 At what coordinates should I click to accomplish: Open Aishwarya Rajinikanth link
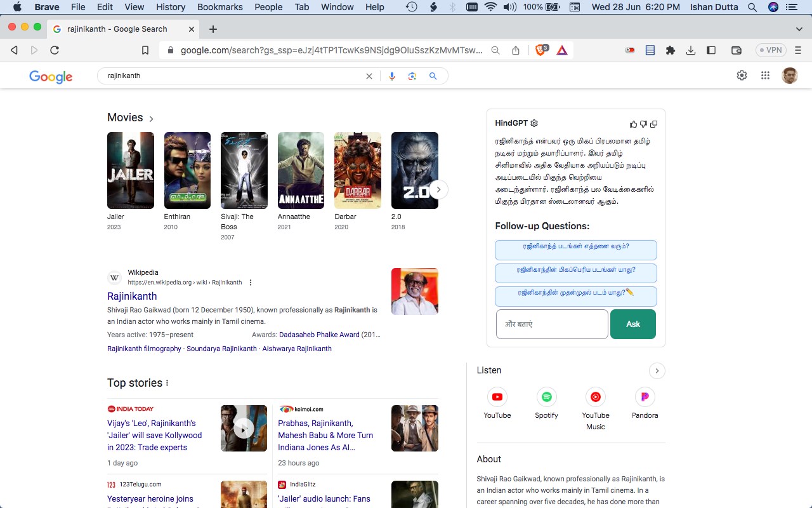coord(297,349)
